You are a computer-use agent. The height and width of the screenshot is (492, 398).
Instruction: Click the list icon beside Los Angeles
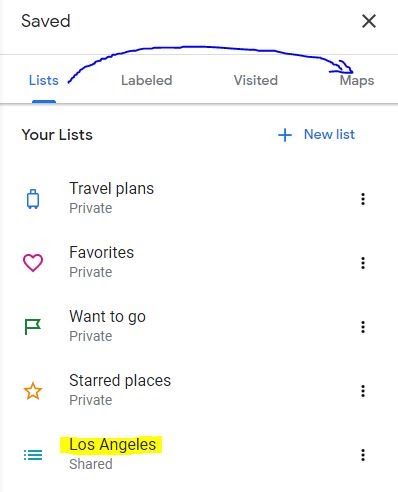pyautogui.click(x=33, y=455)
